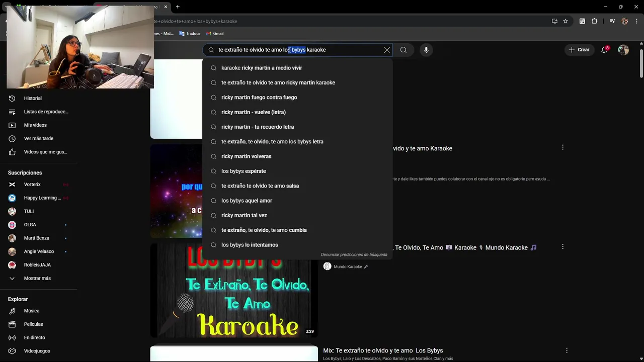This screenshot has height=362, width=644.
Task: Open the QR code extension icon
Action: 582,21
